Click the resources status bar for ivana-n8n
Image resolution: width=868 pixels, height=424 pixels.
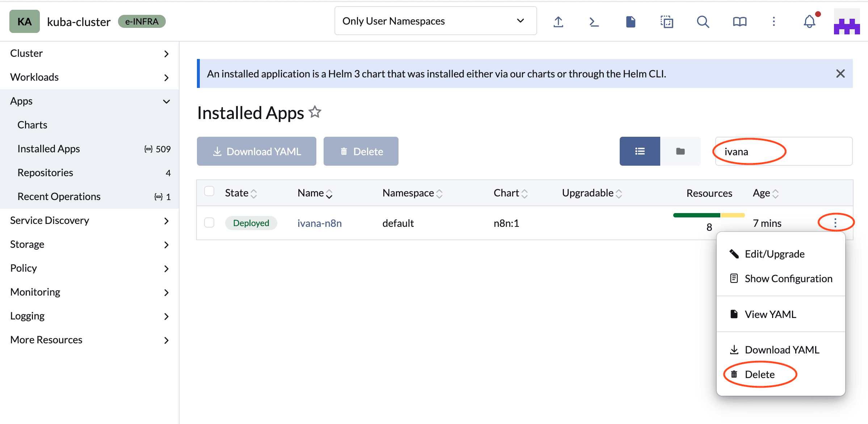[709, 215]
